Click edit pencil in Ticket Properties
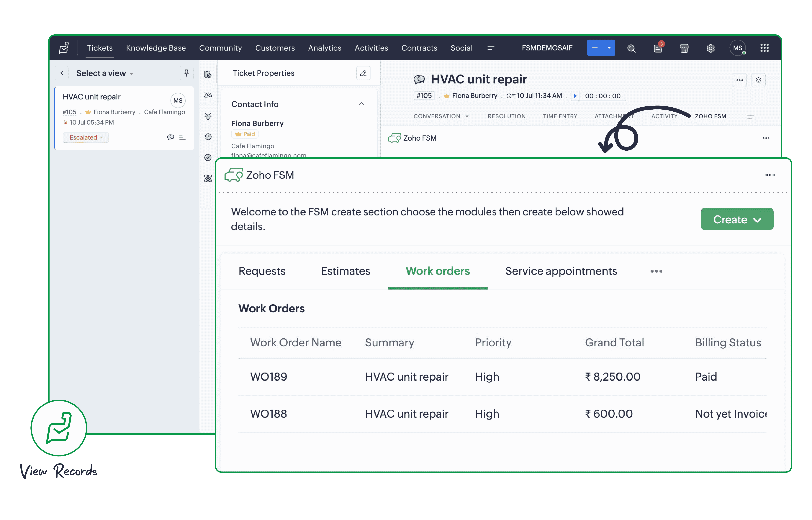812x520 pixels. click(363, 73)
